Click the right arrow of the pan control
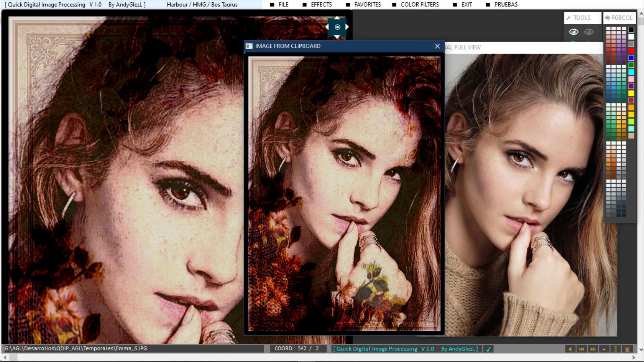The width and height of the screenshot is (644, 362). click(347, 27)
